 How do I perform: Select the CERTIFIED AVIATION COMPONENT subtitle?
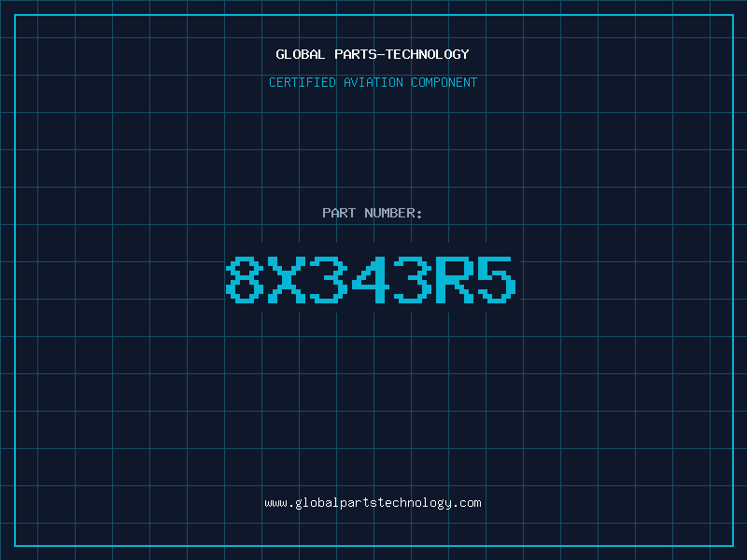click(x=373, y=82)
